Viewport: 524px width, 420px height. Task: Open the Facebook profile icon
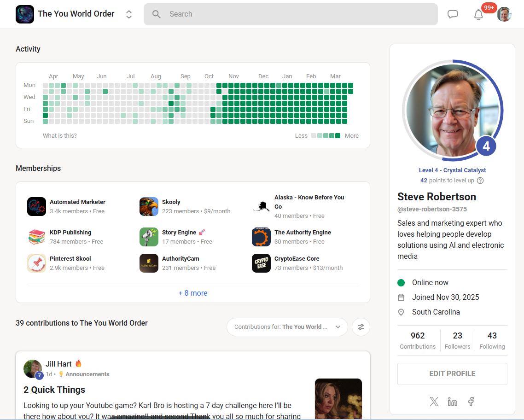tap(471, 402)
